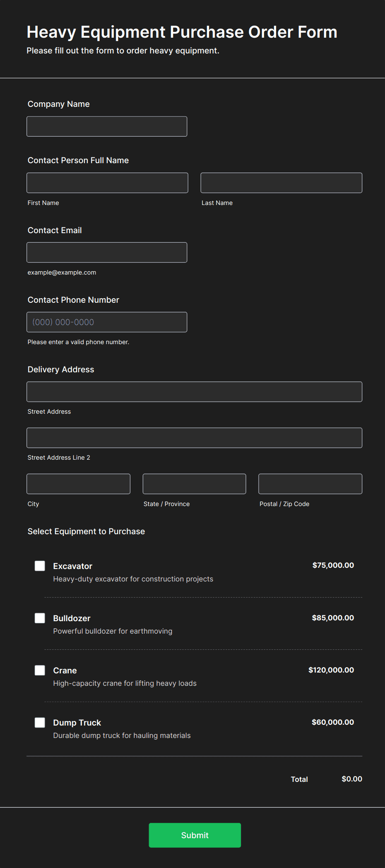Screen dimensions: 385x868
Task: Click the Last Name text box
Action: point(281,183)
